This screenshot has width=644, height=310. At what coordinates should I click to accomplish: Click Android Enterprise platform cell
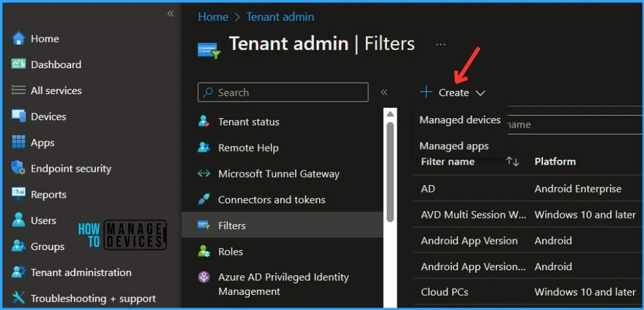(578, 189)
